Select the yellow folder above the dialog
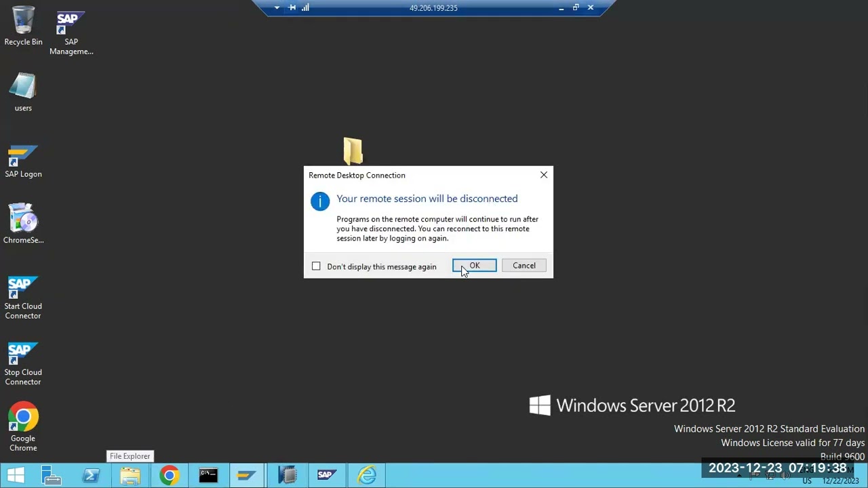868x488 pixels. click(x=353, y=150)
